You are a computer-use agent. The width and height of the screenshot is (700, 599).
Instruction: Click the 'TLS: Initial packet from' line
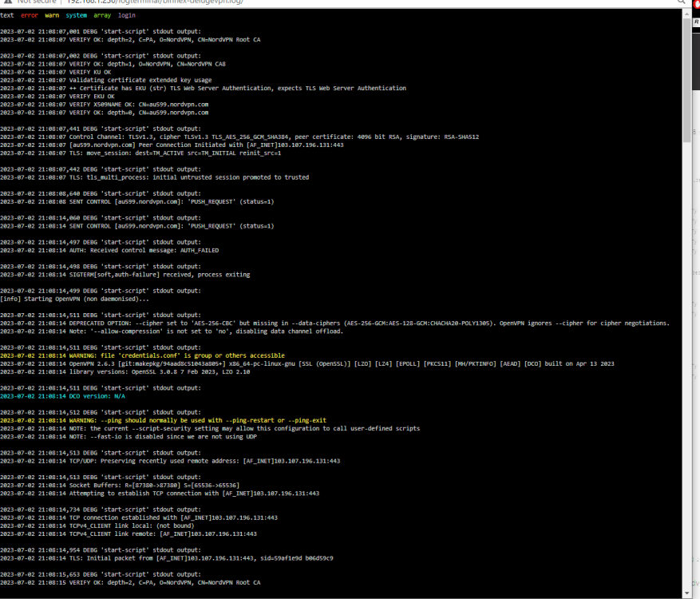click(x=167, y=558)
